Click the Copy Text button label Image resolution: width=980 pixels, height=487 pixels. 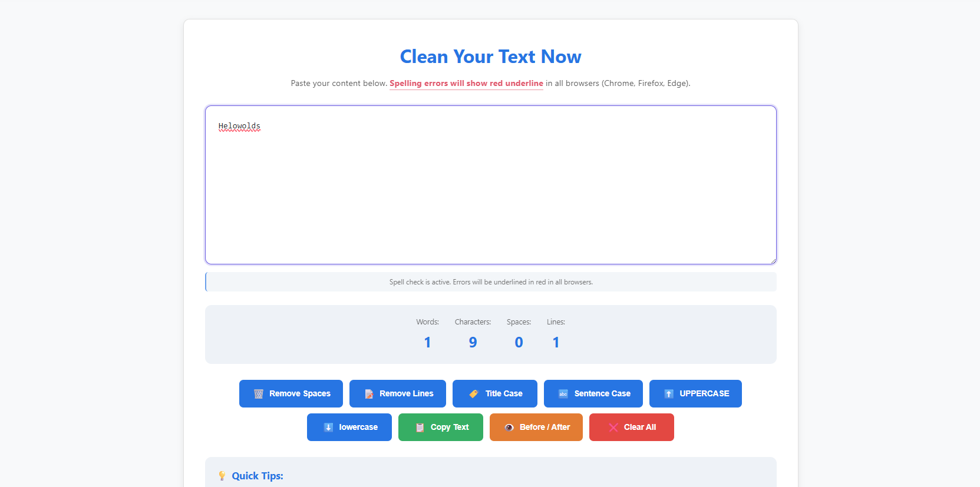[450, 427]
